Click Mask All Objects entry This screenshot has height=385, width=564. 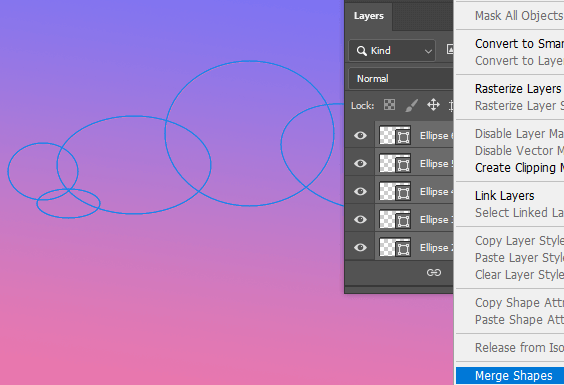(x=519, y=15)
